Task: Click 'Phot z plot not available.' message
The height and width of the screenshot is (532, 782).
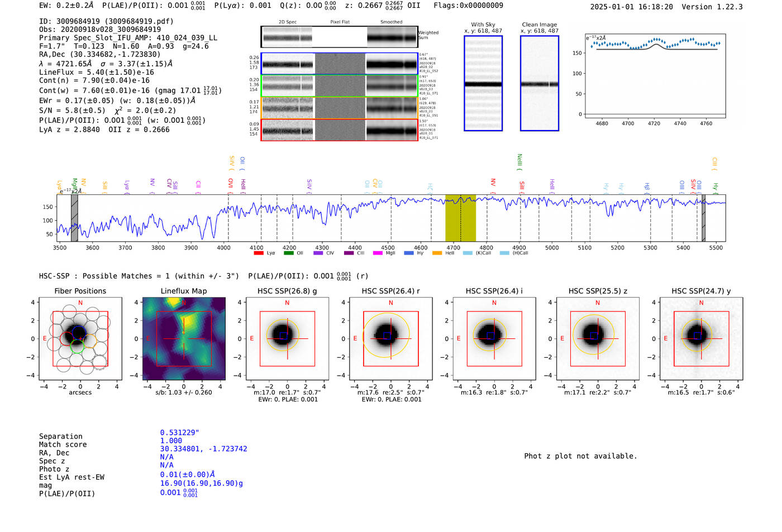Action: [580, 456]
